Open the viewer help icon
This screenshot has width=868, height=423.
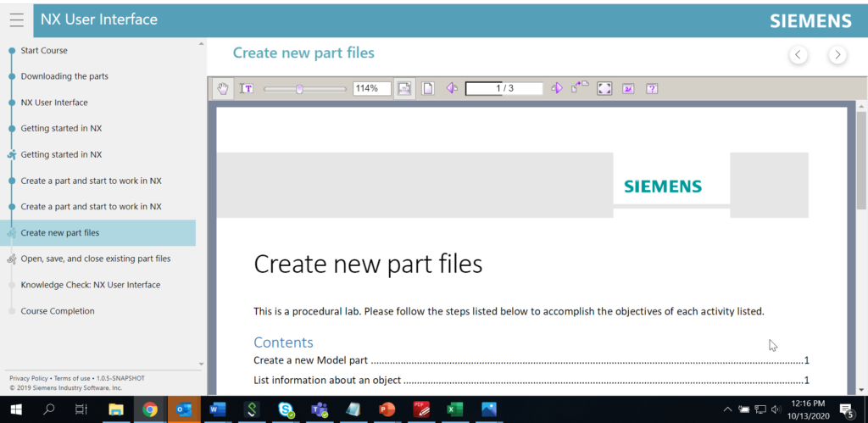tap(652, 88)
